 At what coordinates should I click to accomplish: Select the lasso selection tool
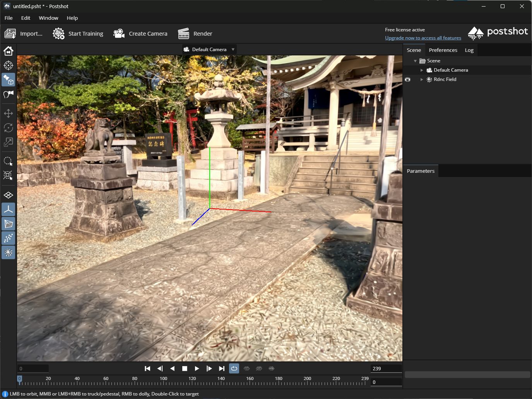8,161
